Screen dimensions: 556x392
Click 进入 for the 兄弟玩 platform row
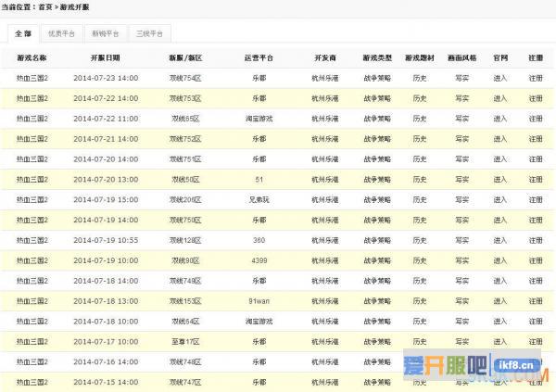(x=500, y=200)
